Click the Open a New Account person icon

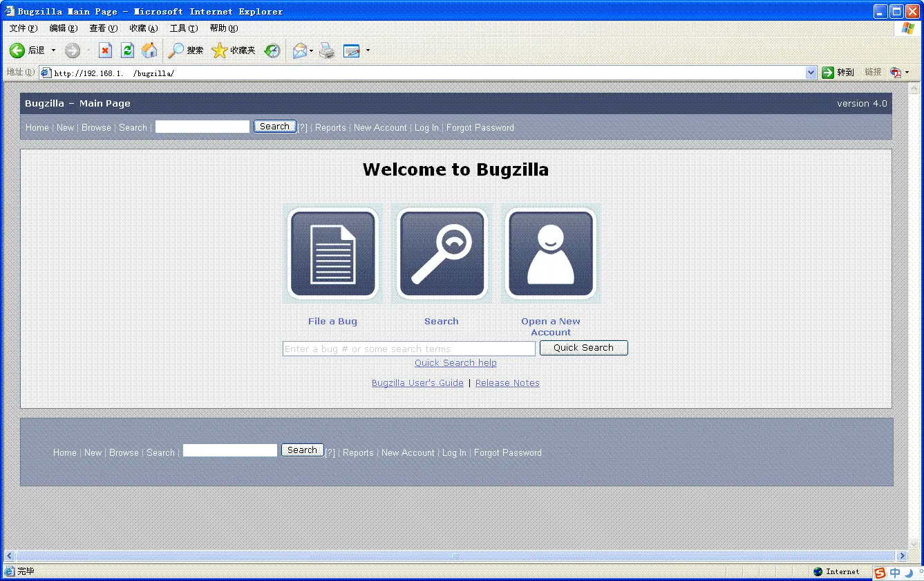pos(551,254)
